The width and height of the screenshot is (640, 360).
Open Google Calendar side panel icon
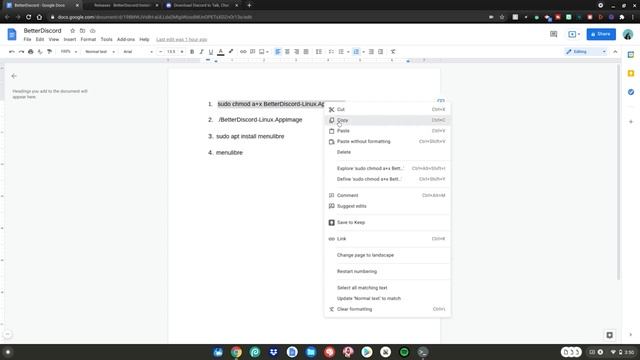[631, 55]
